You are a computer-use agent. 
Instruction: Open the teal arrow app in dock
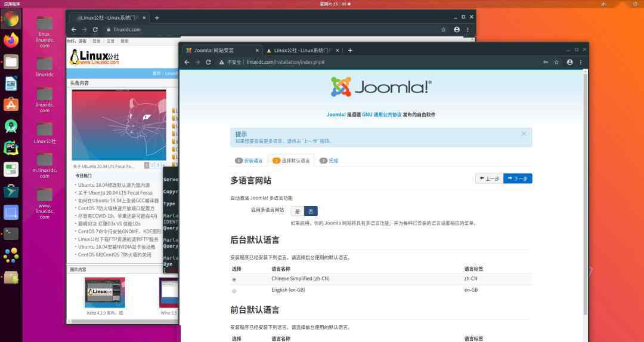11,191
